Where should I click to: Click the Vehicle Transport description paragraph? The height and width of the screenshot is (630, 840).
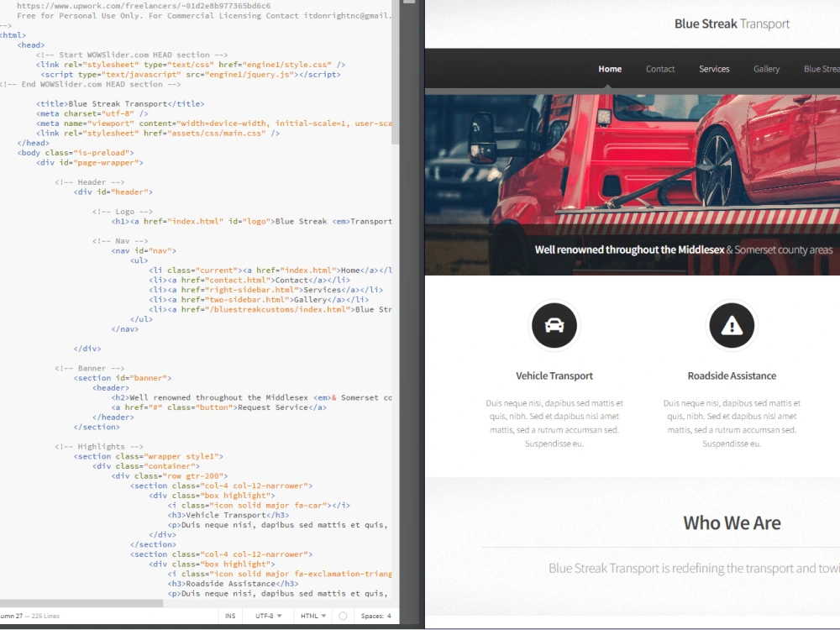[x=554, y=423]
